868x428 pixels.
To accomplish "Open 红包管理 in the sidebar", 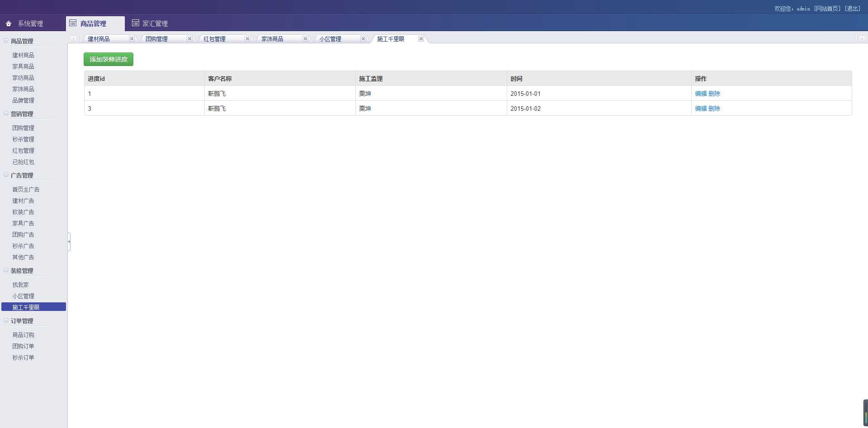I will click(x=23, y=151).
